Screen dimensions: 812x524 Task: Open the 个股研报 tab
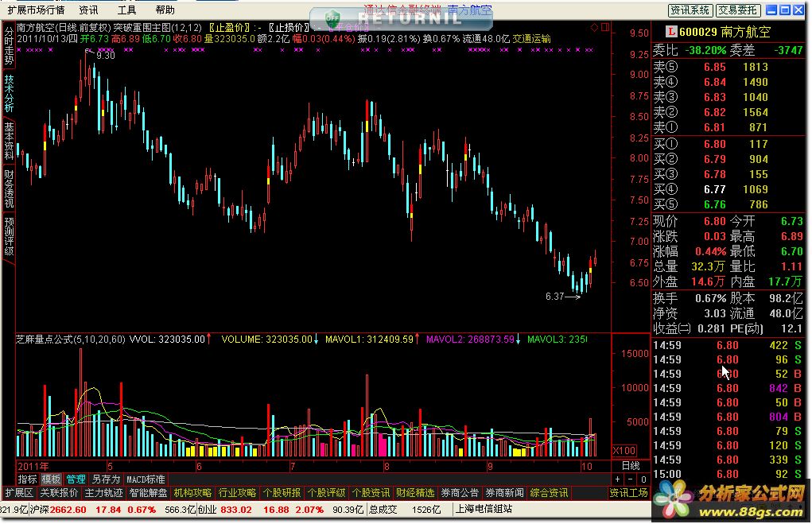point(282,493)
